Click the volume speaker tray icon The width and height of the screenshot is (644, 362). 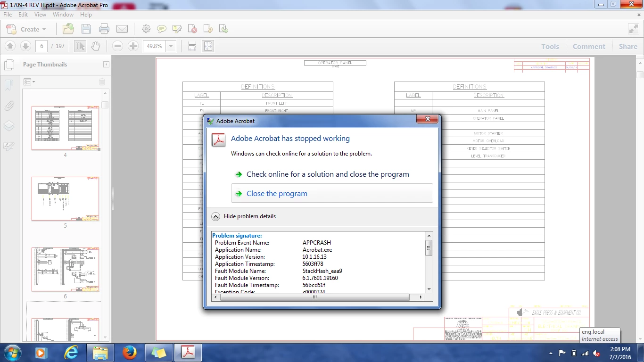(596, 353)
